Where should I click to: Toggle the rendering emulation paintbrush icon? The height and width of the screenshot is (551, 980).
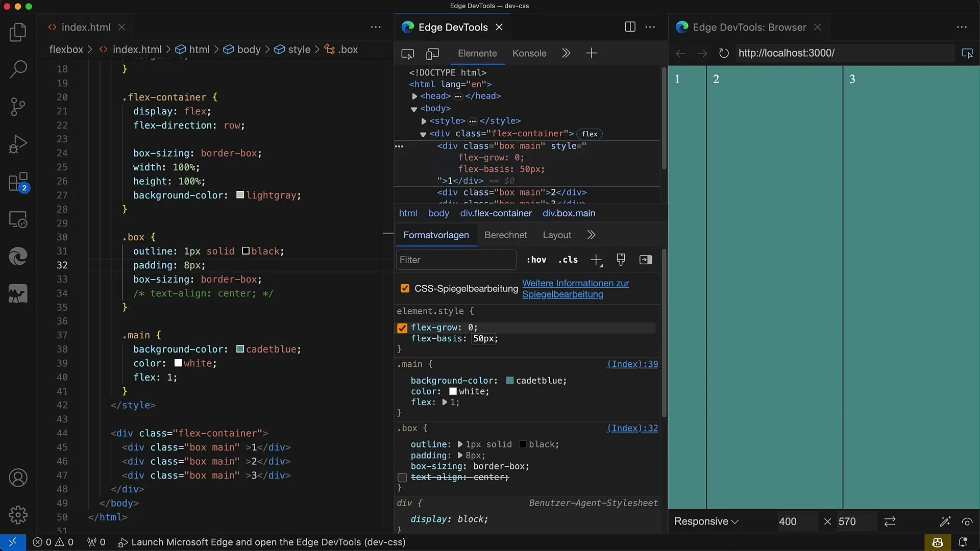(621, 260)
